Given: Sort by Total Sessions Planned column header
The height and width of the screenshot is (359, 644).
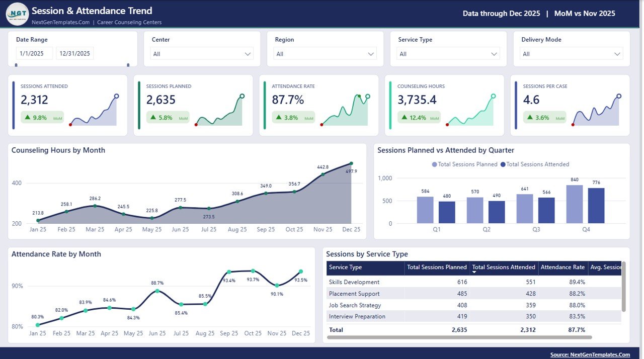Looking at the screenshot, I should (437, 267).
